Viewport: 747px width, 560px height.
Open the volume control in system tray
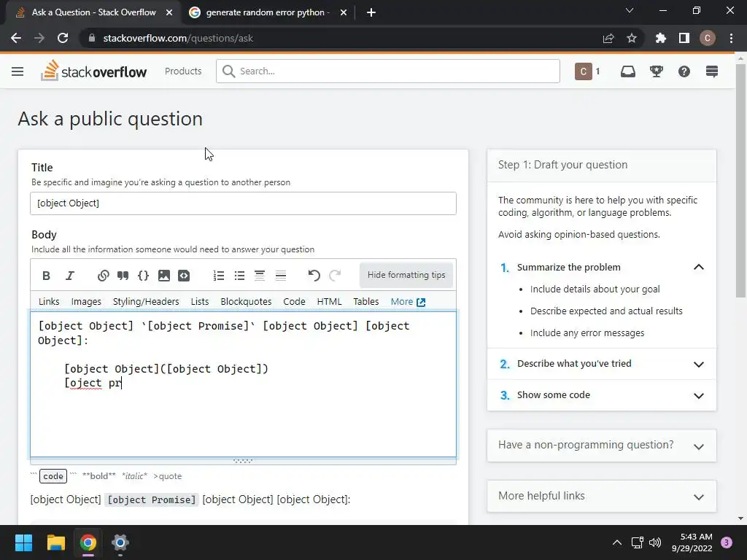click(x=655, y=542)
